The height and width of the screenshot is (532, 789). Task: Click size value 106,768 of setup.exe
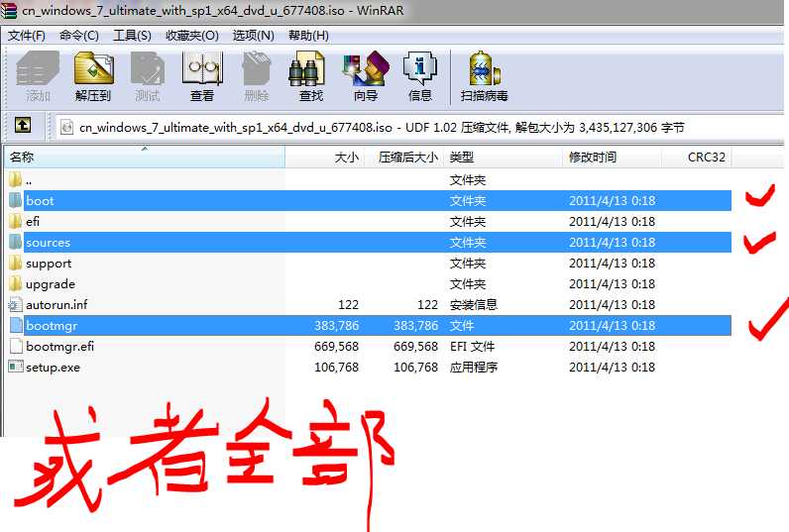337,368
